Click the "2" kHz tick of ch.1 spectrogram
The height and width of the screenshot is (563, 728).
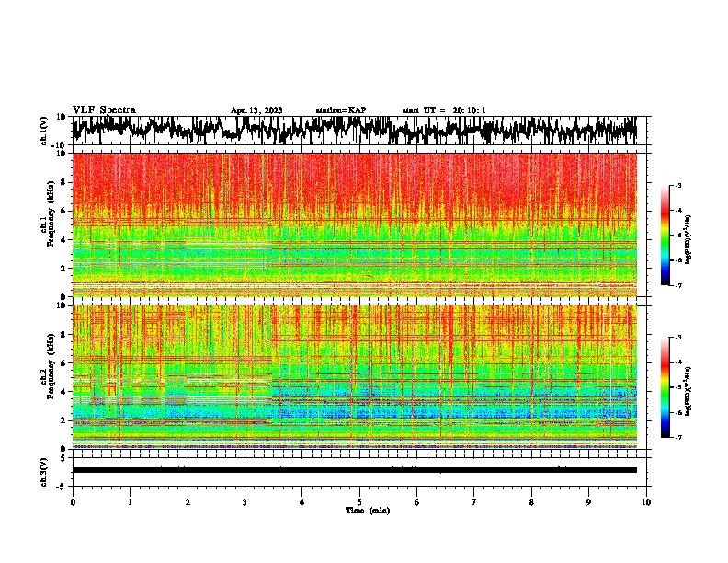tap(63, 269)
